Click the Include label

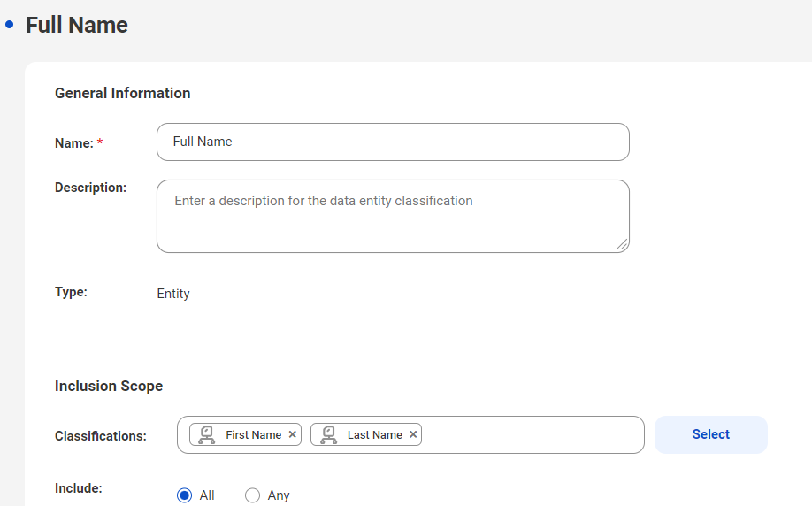(x=79, y=488)
